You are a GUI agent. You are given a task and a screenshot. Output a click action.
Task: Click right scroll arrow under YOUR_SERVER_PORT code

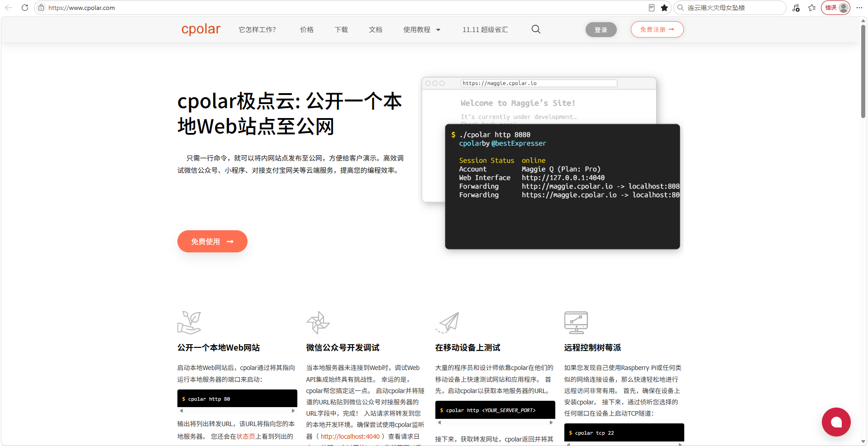[551, 422]
